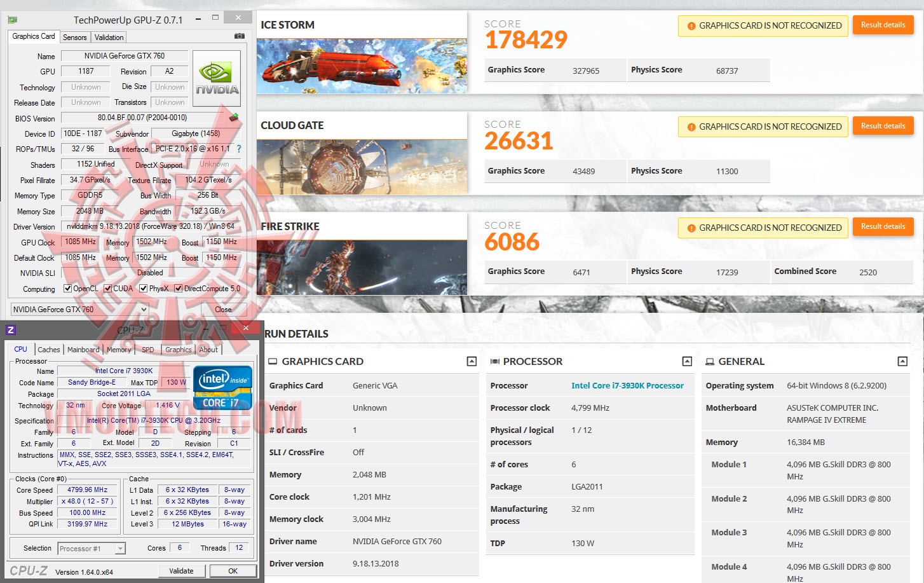Click the GPU-Z camera screenshot icon
Screen dimensions: 924x583
[x=240, y=36]
